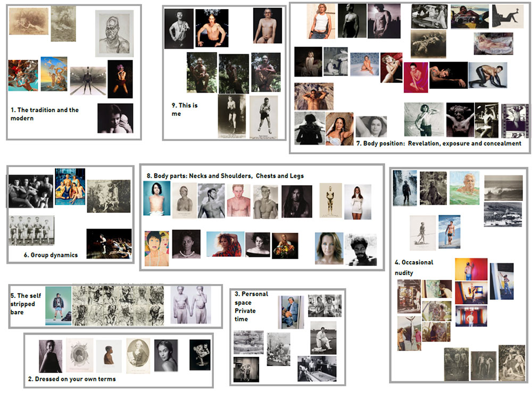Viewport: 532px width, 393px height.
Task: Select the boxer on white card thumbnail
Action: (x=264, y=118)
